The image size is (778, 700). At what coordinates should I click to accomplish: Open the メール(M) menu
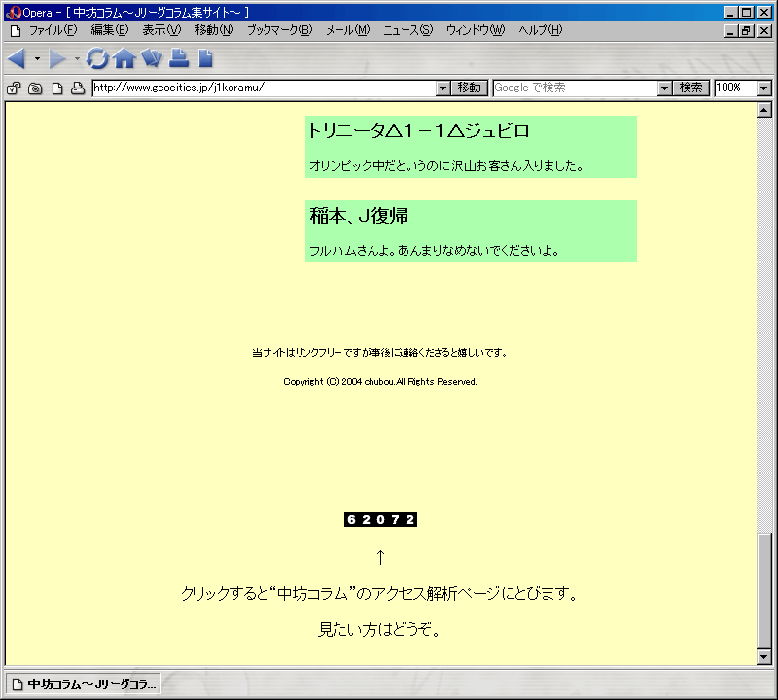pyautogui.click(x=348, y=30)
